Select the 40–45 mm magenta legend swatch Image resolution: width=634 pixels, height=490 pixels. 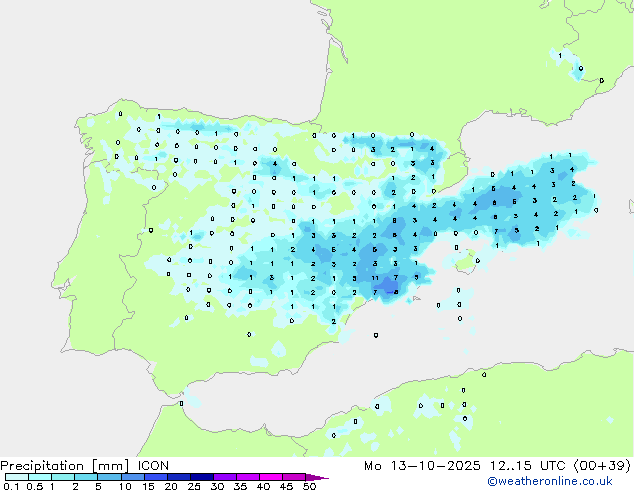point(271,477)
